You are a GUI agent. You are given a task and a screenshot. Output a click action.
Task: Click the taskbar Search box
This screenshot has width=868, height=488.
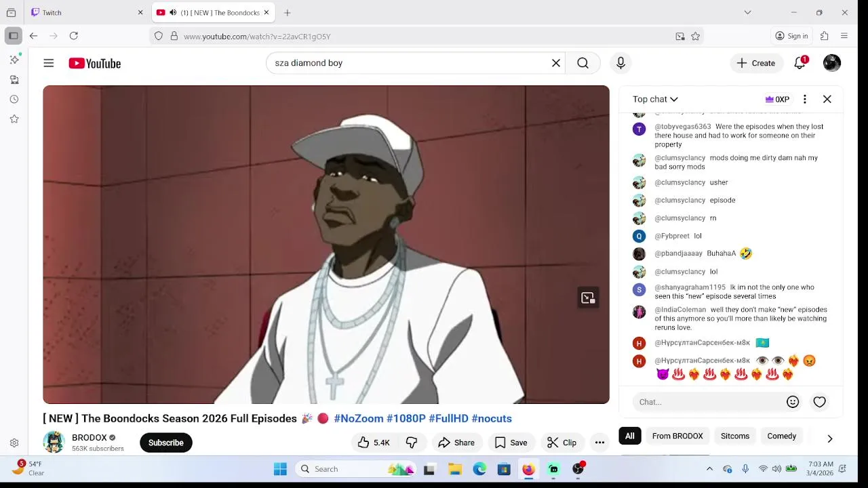pos(355,469)
